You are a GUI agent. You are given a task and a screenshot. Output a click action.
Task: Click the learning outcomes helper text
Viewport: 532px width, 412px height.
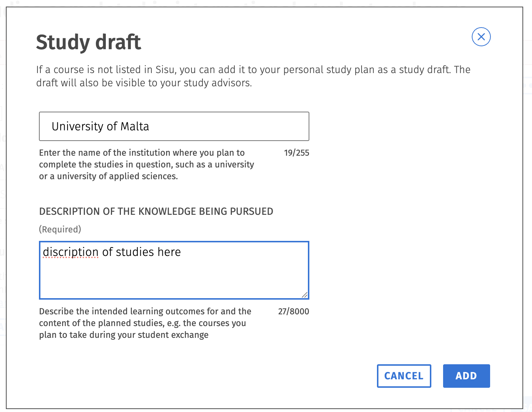pyautogui.click(x=145, y=323)
